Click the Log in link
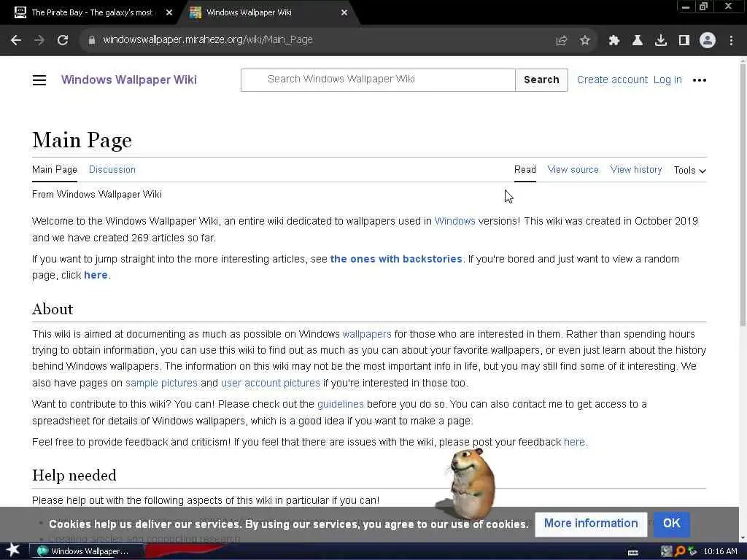Screen dimensions: 747x560 point(667,80)
